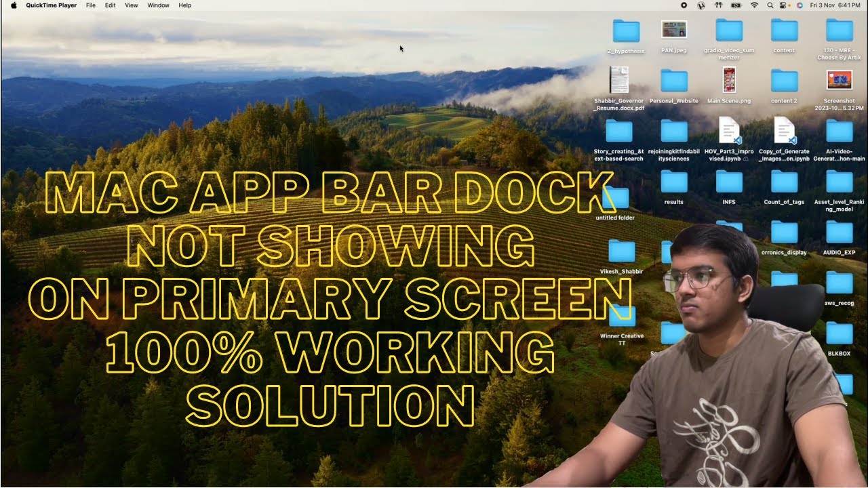Click the battery status icon
868x488 pixels.
coord(736,5)
